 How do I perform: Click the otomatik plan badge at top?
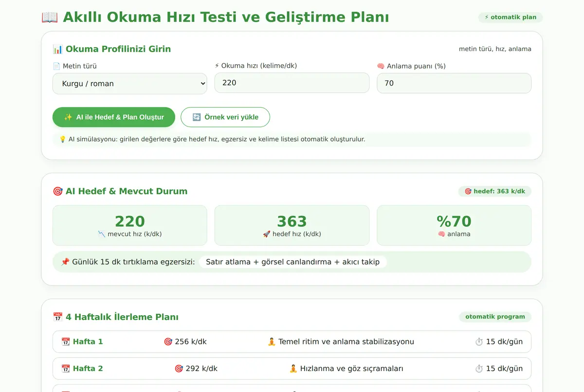510,18
